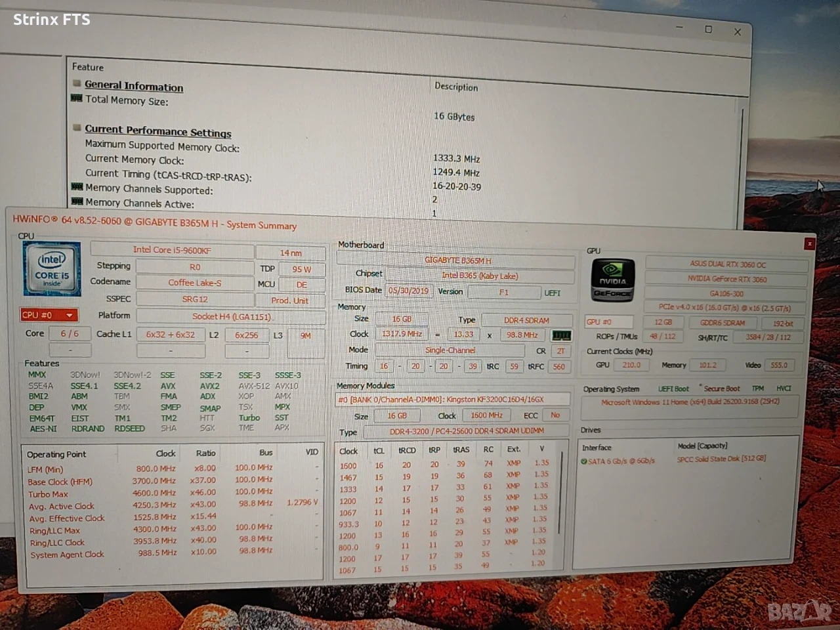Image resolution: width=840 pixels, height=630 pixels.
Task: Click the Single-Channel memory mode field
Action: pyautogui.click(x=450, y=350)
